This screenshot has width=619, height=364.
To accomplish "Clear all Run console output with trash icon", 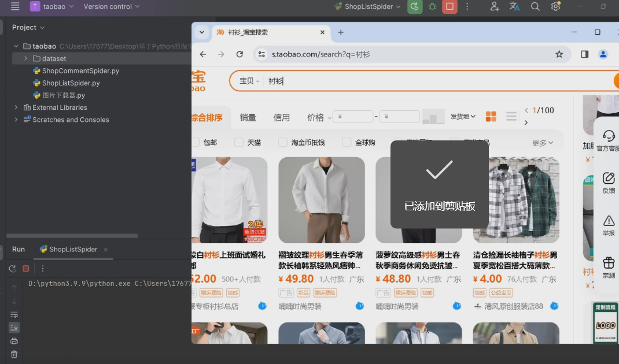I will coord(14,354).
